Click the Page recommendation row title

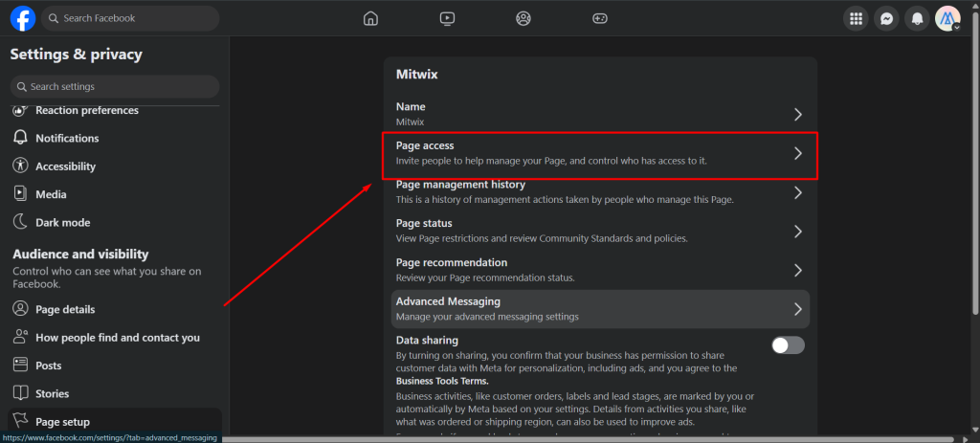[x=452, y=262]
